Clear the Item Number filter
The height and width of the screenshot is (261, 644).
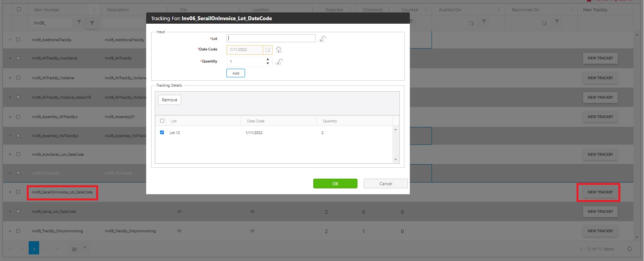point(92,23)
